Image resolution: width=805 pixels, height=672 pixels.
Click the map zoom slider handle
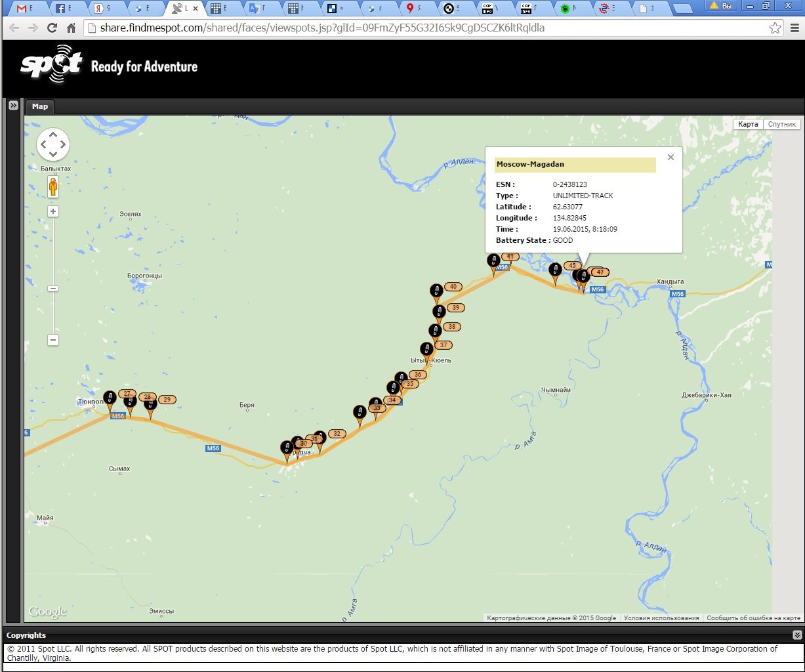point(53,289)
